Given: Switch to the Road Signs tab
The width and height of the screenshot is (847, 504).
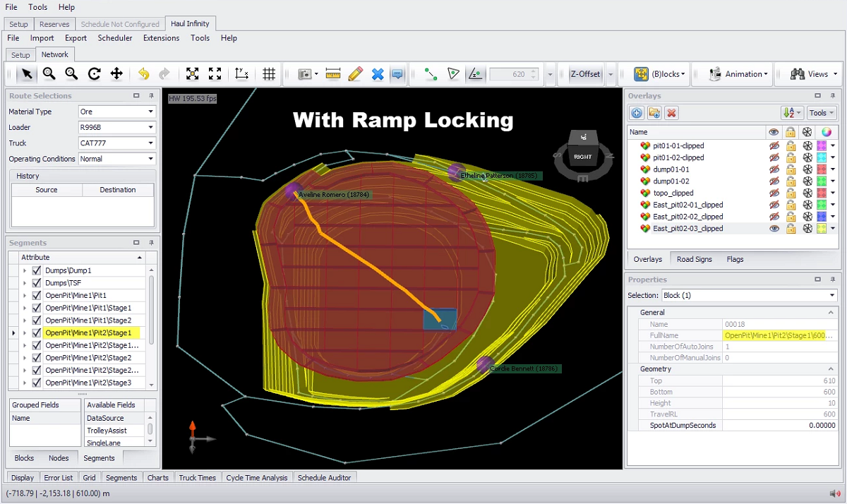Looking at the screenshot, I should tap(694, 259).
